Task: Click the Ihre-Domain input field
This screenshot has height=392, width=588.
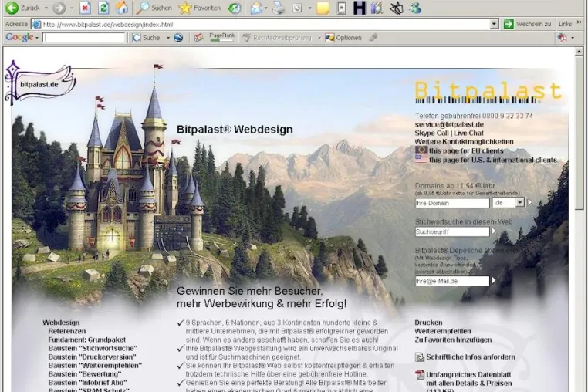Action: pos(452,203)
